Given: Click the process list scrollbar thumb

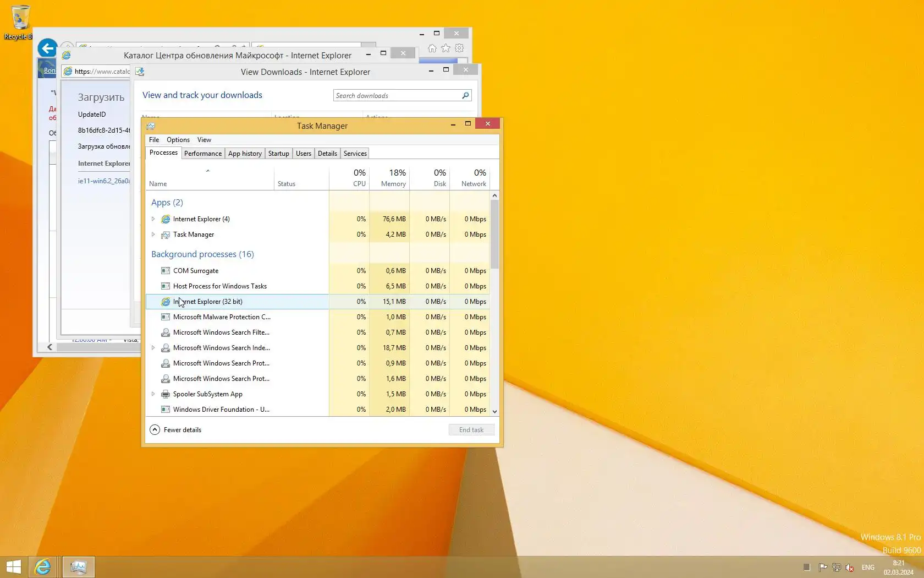Looking at the screenshot, I should point(494,234).
